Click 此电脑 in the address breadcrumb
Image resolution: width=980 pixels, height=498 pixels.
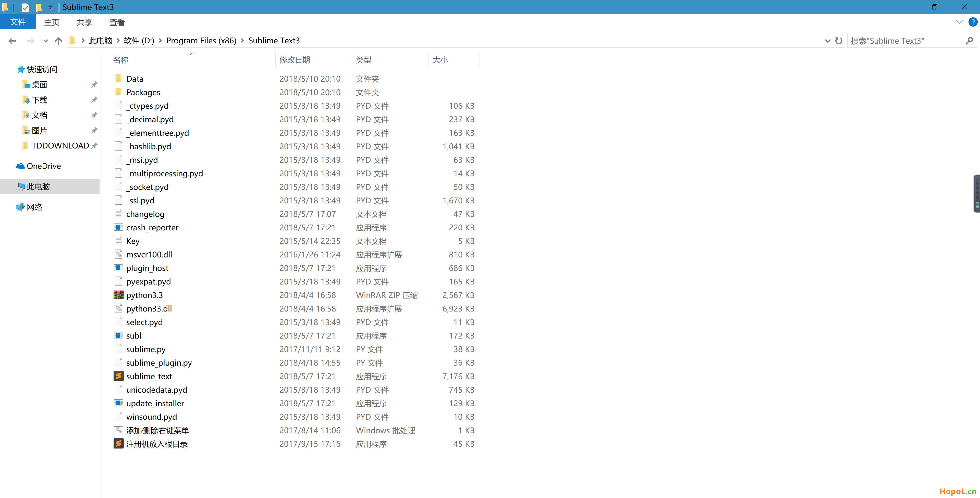point(101,41)
